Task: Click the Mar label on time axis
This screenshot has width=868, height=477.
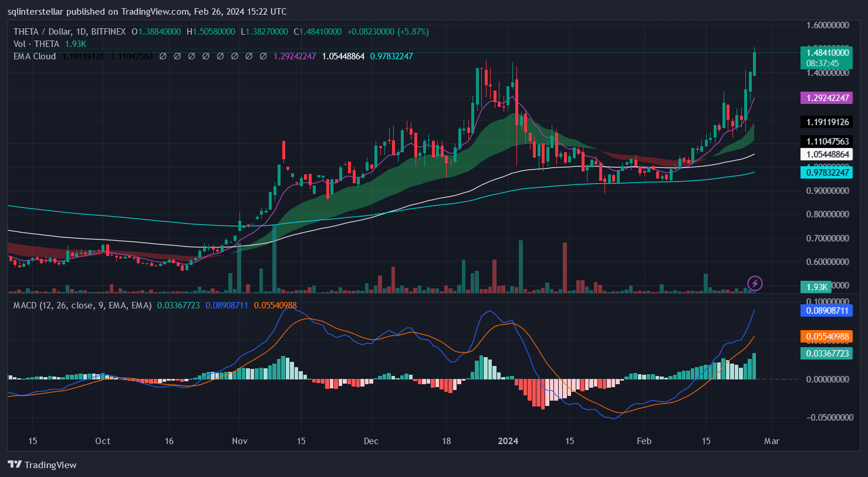Action: tap(772, 441)
